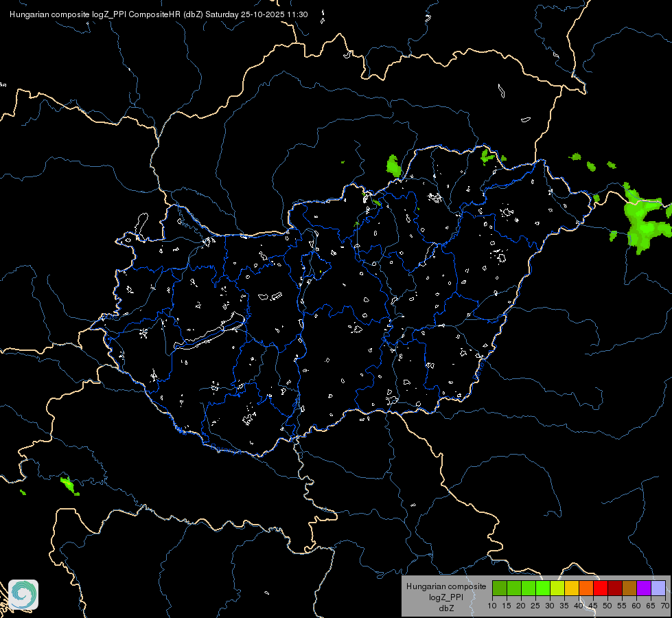
Task: Click the legend scale value '30'
Action: pyautogui.click(x=550, y=606)
